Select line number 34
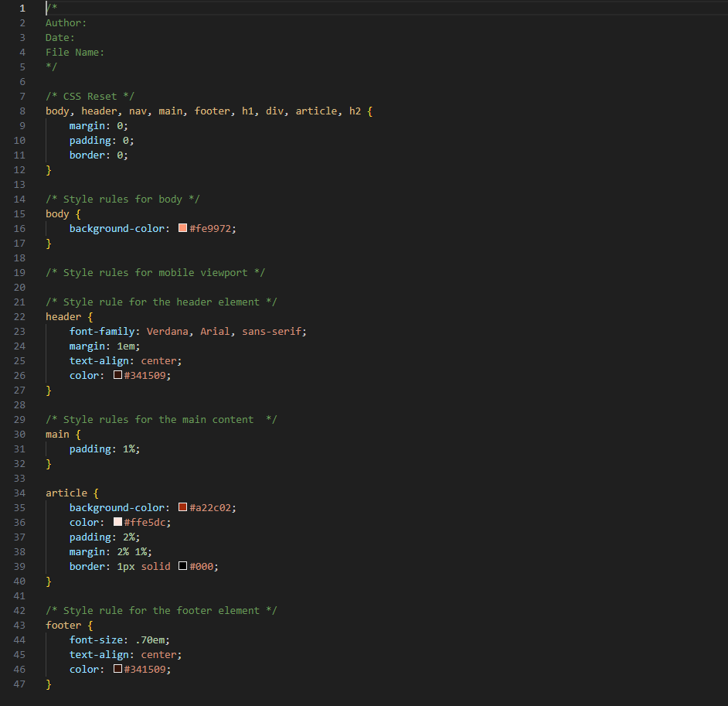 (x=19, y=493)
